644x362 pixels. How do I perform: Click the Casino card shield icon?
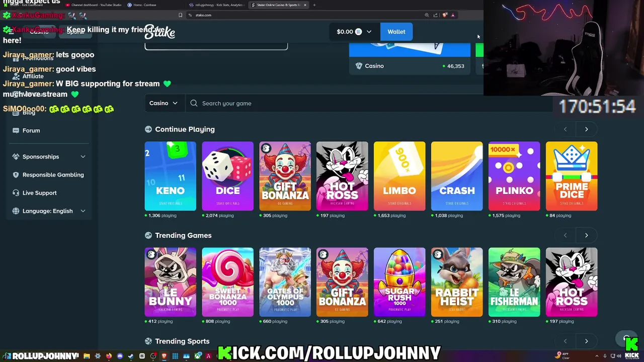pyautogui.click(x=359, y=66)
